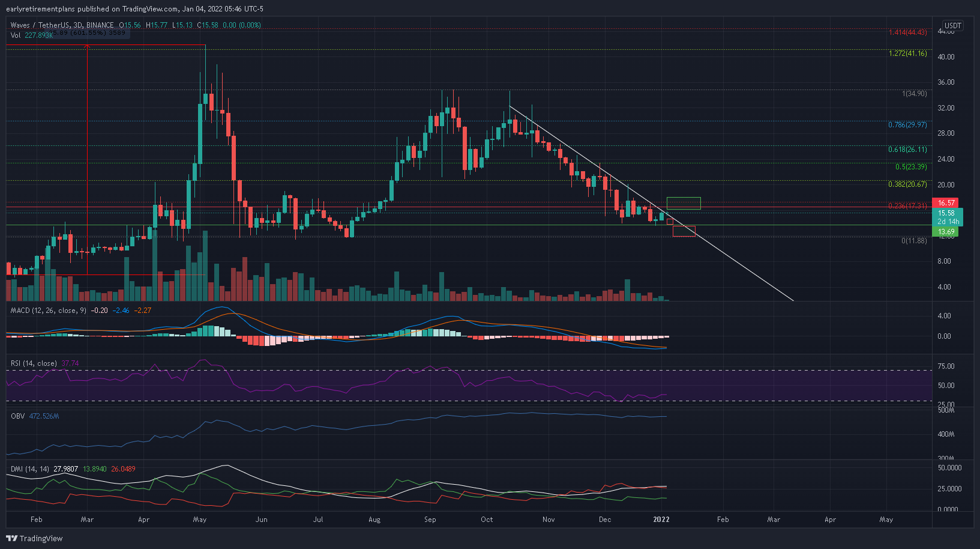Click the 25.0000 DMI axis label

coord(949,489)
